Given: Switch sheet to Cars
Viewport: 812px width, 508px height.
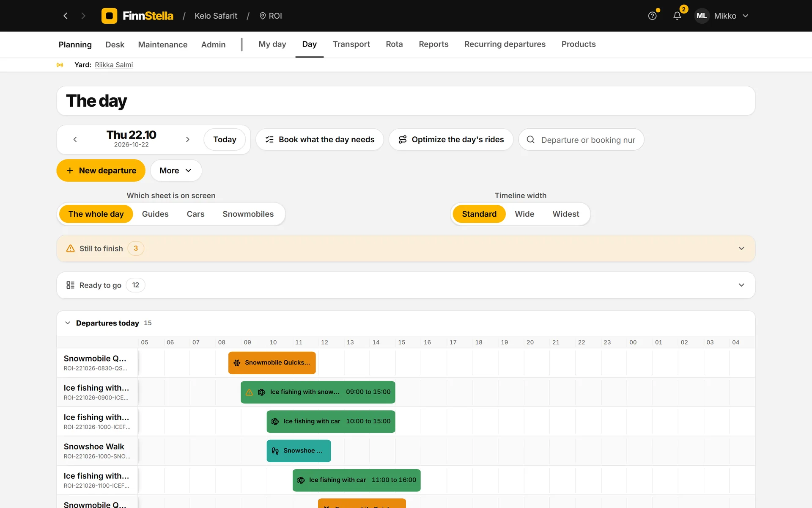Looking at the screenshot, I should click(x=195, y=214).
